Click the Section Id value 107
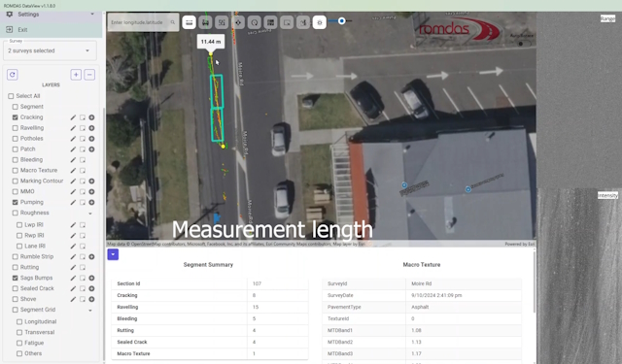622x364 pixels. click(257, 284)
